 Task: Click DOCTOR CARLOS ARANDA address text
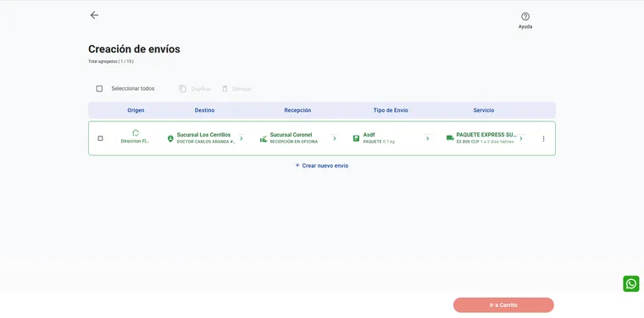(206, 142)
